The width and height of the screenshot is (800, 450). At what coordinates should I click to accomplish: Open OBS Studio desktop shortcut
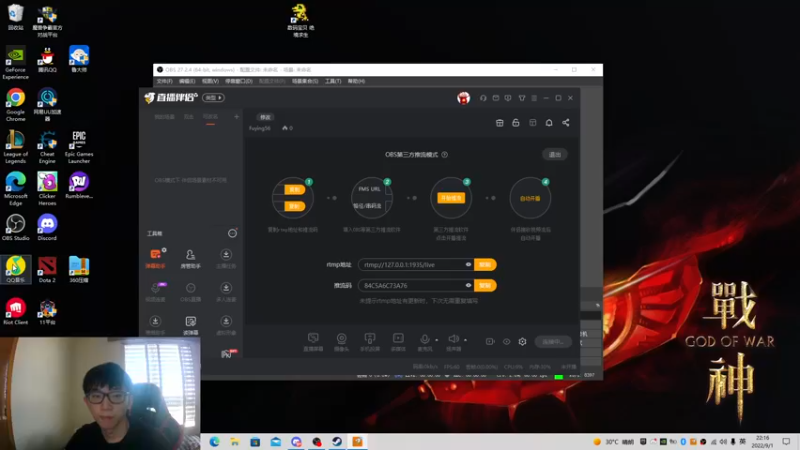click(15, 227)
